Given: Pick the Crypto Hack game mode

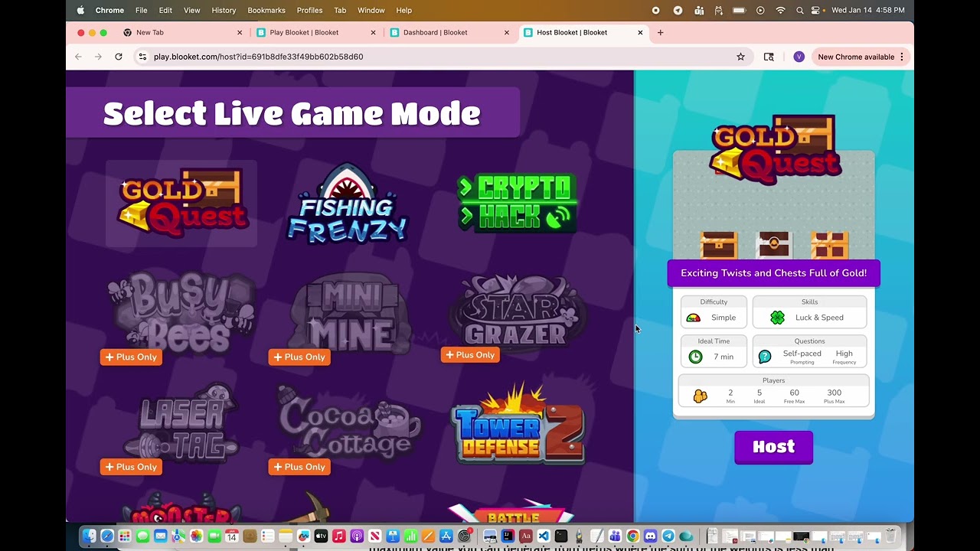Looking at the screenshot, I should tap(517, 203).
